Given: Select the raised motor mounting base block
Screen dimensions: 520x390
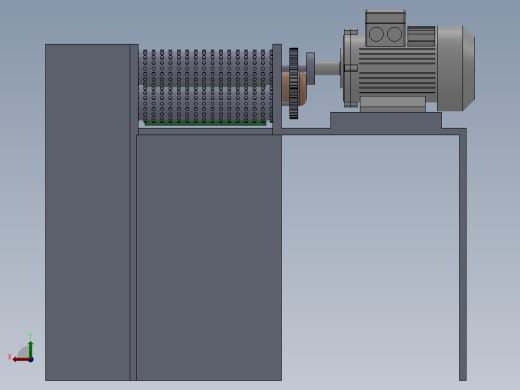Looking at the screenshot, I should tap(386, 120).
